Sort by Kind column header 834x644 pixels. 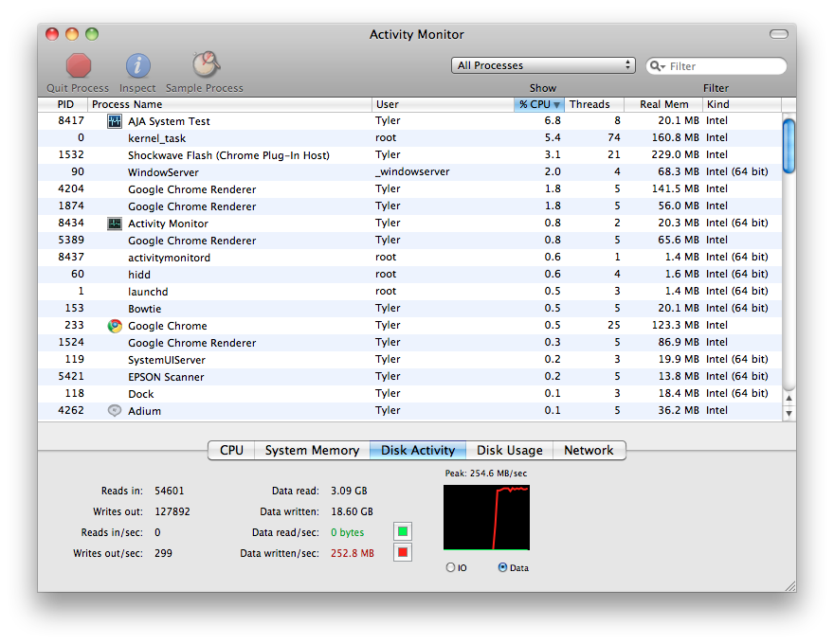click(742, 104)
